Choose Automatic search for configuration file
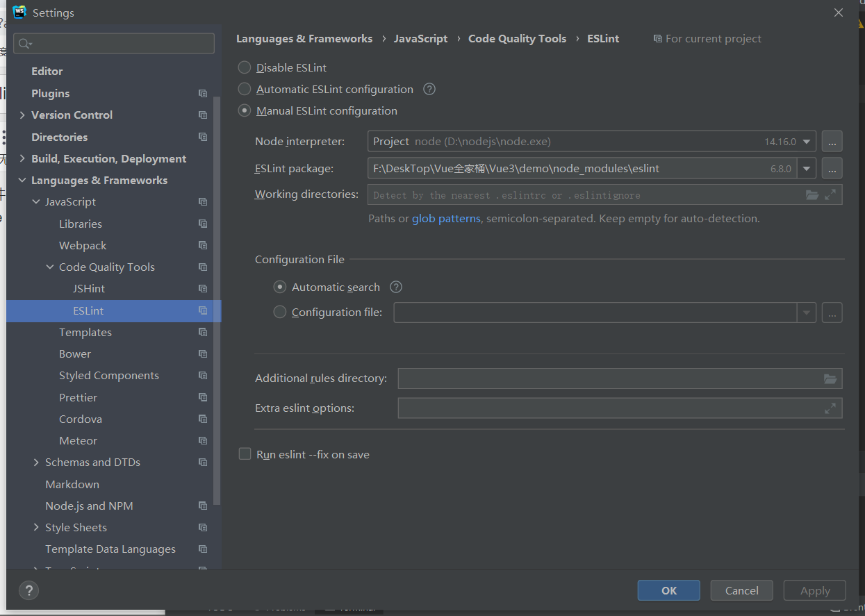The height and width of the screenshot is (616, 865). click(280, 287)
